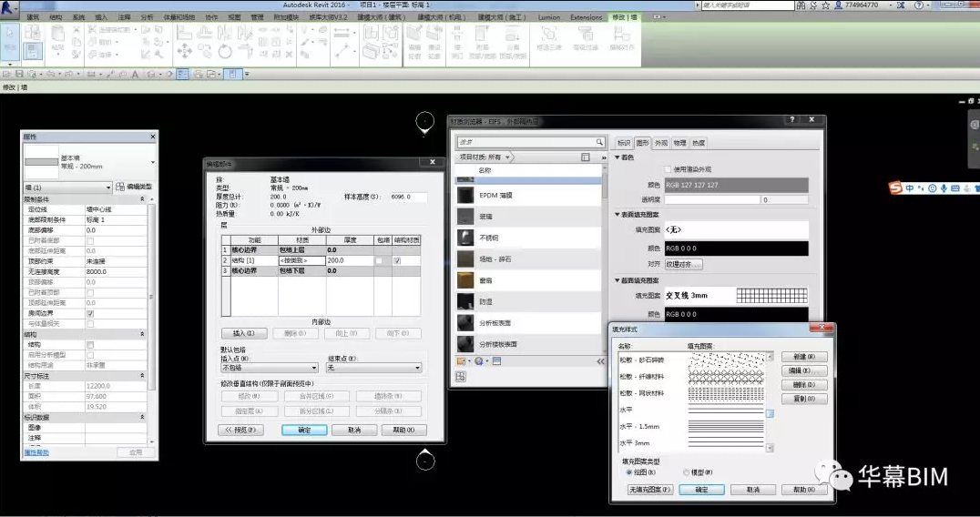Click 新建 button in fill pattern dialog
Image resolution: width=980 pixels, height=517 pixels.
(x=804, y=357)
